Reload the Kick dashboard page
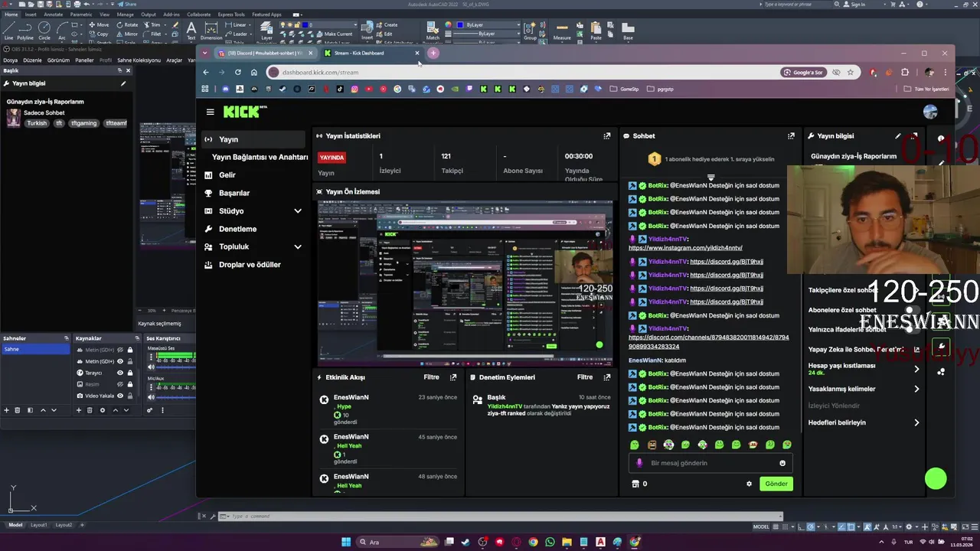The width and height of the screenshot is (980, 551). (x=238, y=72)
